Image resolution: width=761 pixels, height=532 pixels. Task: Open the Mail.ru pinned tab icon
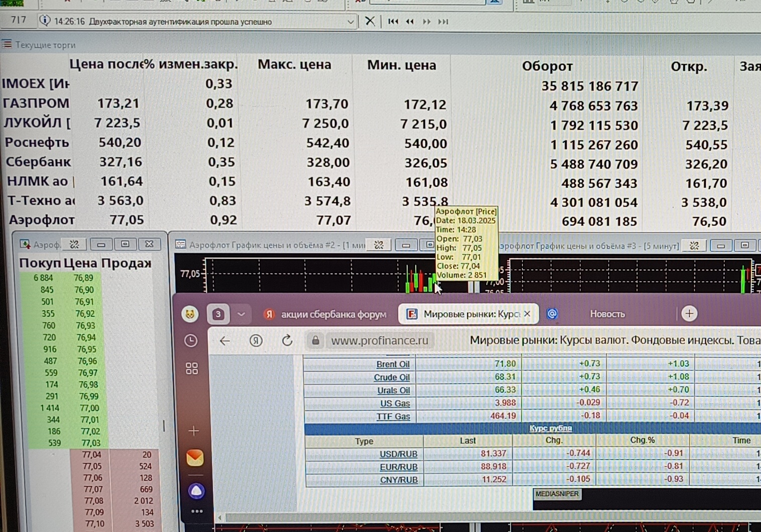tap(552, 314)
